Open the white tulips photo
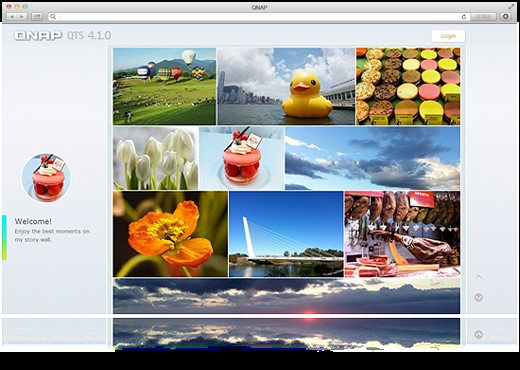This screenshot has width=520, height=370. pos(155,158)
